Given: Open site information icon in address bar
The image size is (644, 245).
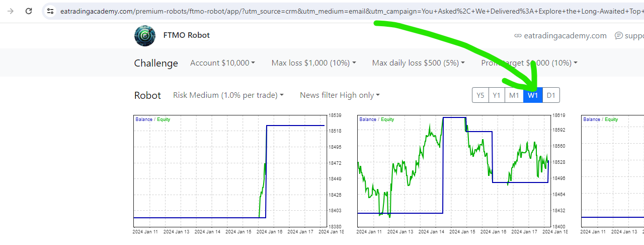Looking at the screenshot, I should 50,11.
